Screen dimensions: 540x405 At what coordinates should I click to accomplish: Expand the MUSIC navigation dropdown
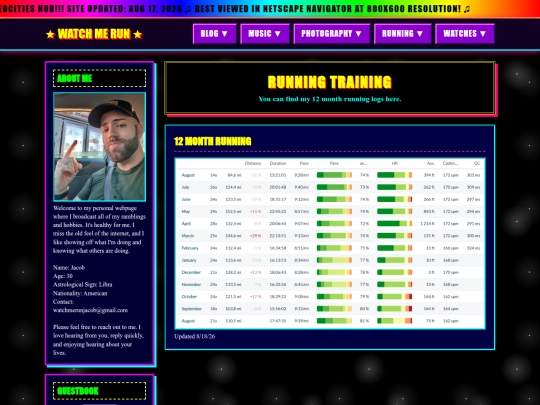(x=265, y=34)
